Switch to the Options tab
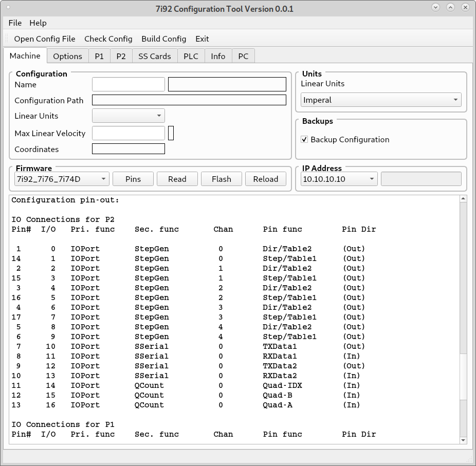The height and width of the screenshot is (466, 476). tap(67, 56)
